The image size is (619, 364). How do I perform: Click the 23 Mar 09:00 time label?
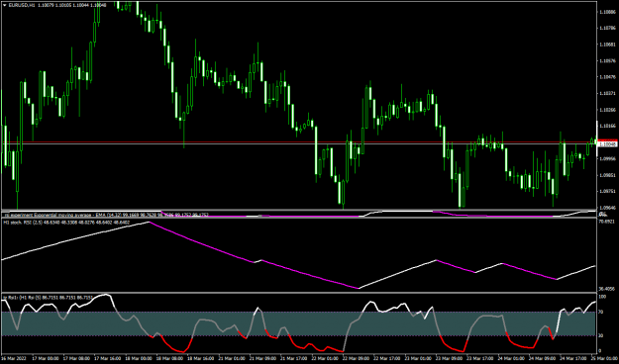[x=449, y=358]
